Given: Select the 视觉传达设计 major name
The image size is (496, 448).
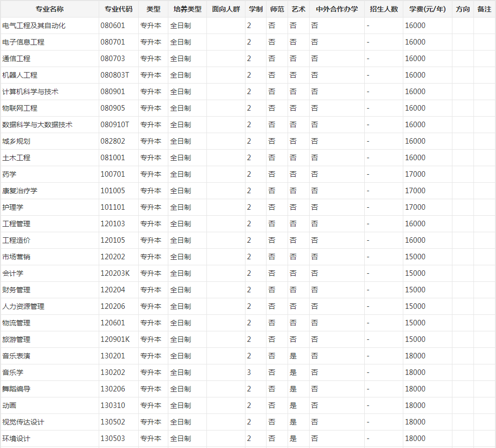Looking at the screenshot, I should pos(24,422).
